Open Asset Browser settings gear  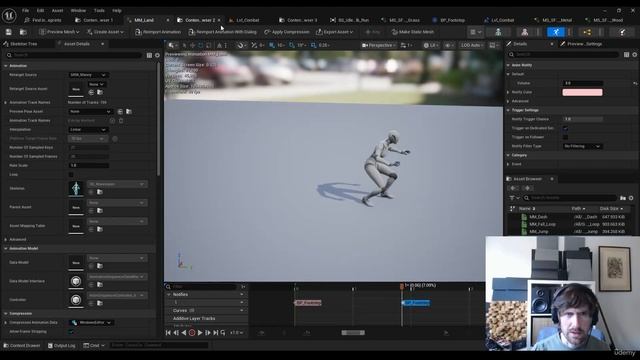pos(631,198)
